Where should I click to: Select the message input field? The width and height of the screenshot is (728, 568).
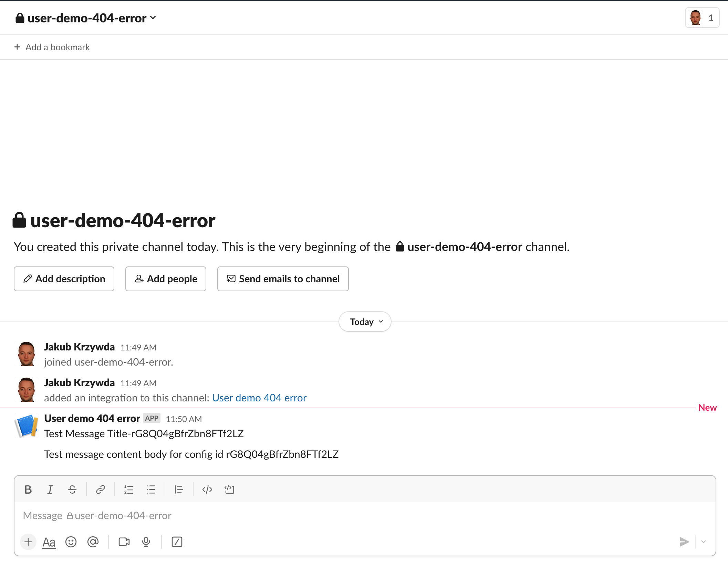tap(364, 515)
